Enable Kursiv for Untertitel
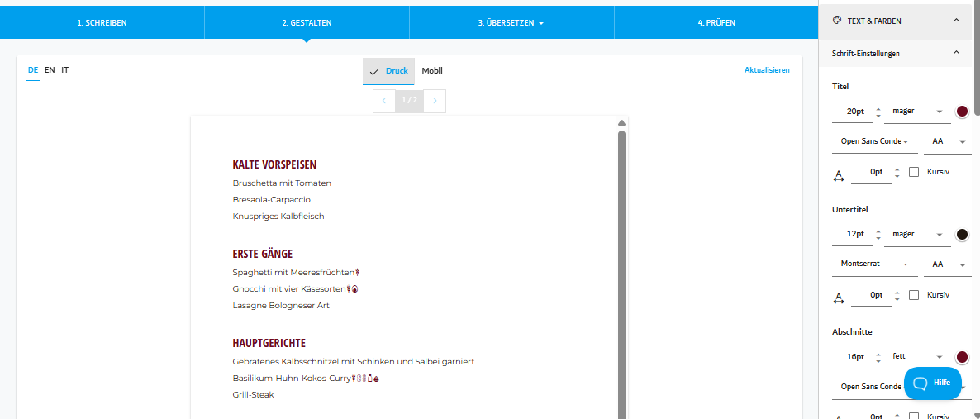This screenshot has height=419, width=980. click(914, 294)
